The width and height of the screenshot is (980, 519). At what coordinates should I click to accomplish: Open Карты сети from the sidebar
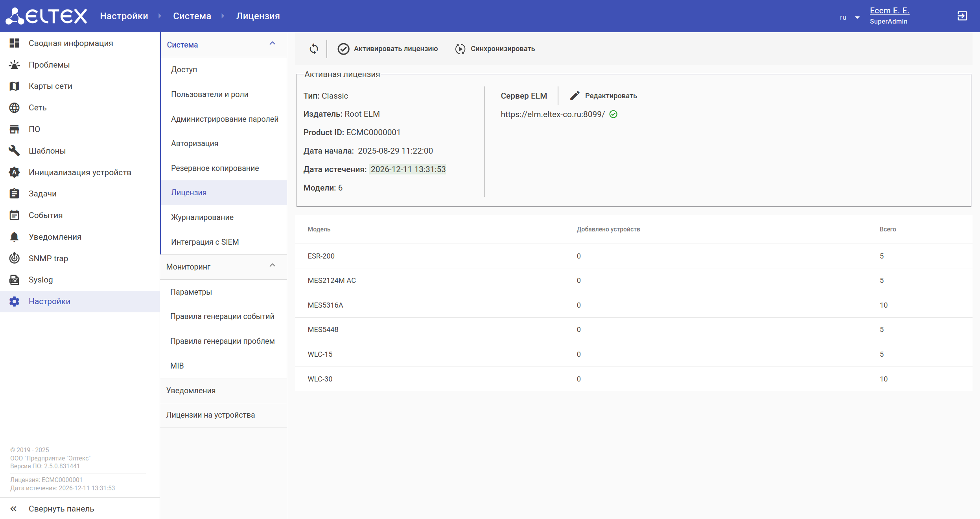point(50,86)
